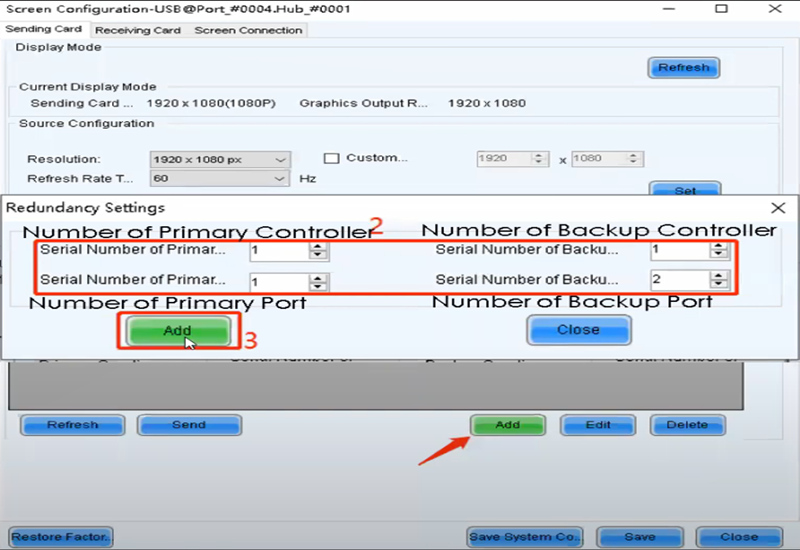This screenshot has width=800, height=550.
Task: Close the Redundancy Settings dialog with X
Action: click(779, 208)
